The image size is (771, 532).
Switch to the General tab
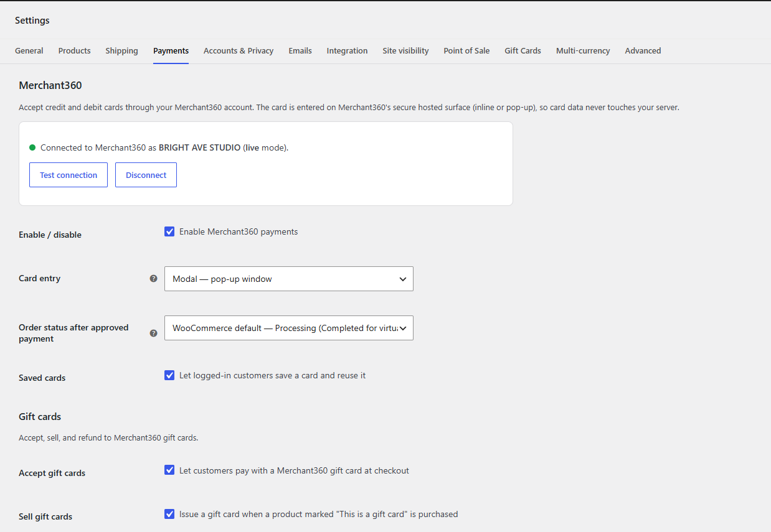coord(29,51)
